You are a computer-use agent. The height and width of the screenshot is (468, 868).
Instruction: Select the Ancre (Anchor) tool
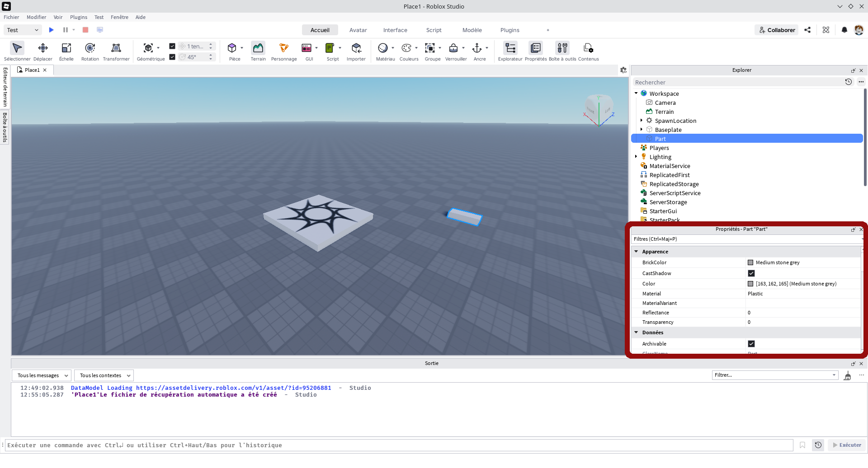[478, 51]
